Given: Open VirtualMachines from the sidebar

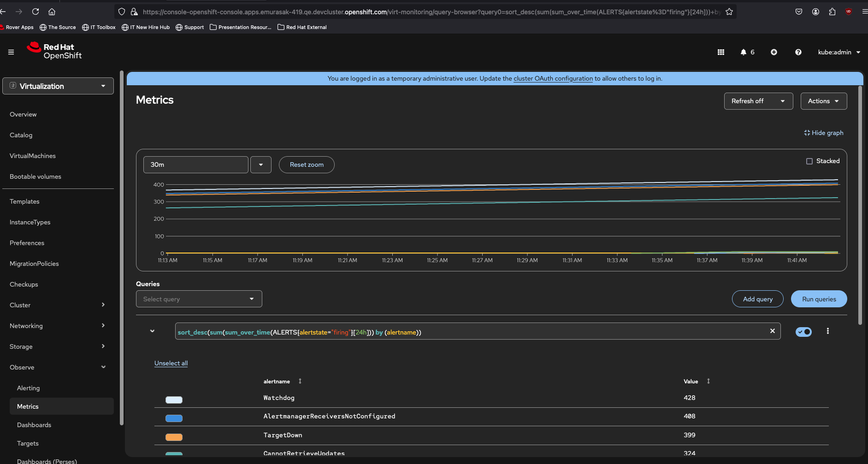Looking at the screenshot, I should point(33,156).
